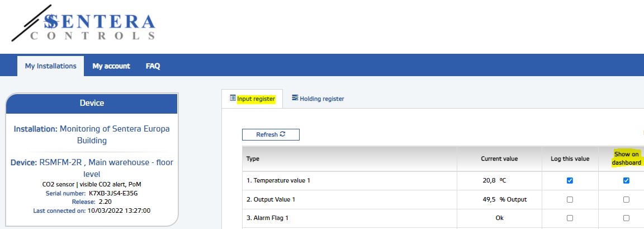Select the My Installations tab
This screenshot has width=644, height=229.
pos(50,66)
